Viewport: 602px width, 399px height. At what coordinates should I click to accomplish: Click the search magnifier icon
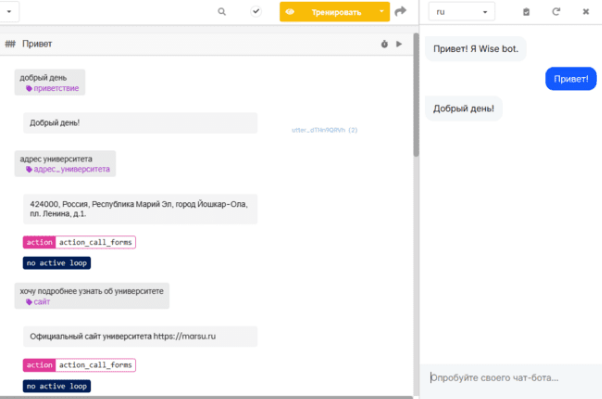(x=222, y=12)
